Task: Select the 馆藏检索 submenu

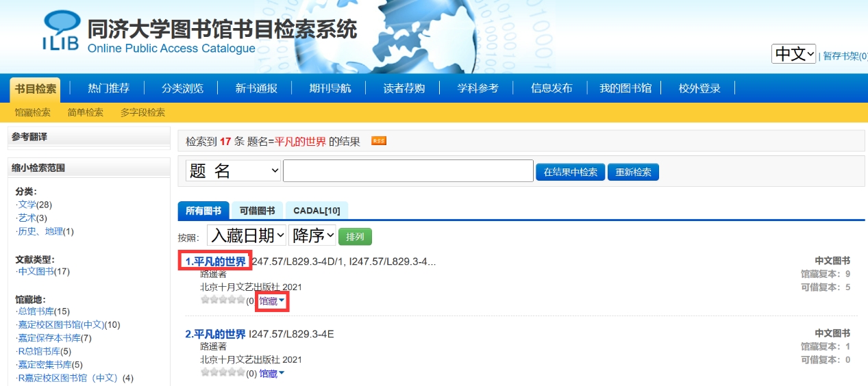Action: pyautogui.click(x=33, y=112)
